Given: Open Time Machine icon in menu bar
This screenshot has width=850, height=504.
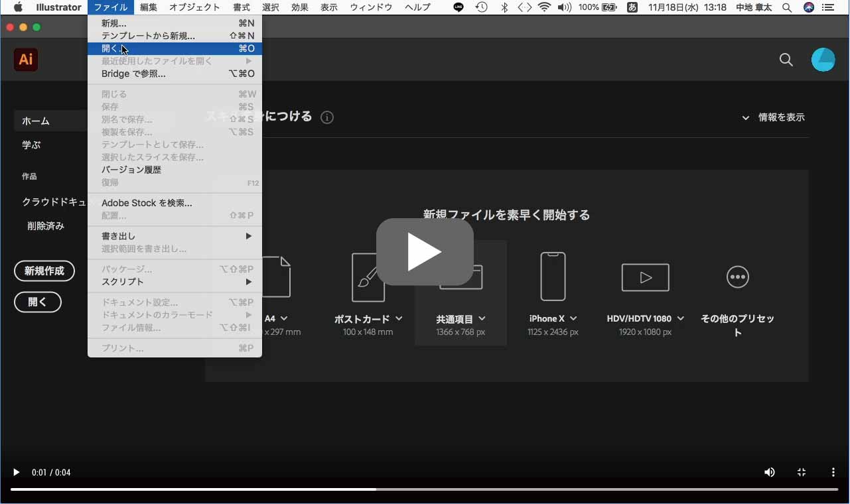Looking at the screenshot, I should point(481,7).
